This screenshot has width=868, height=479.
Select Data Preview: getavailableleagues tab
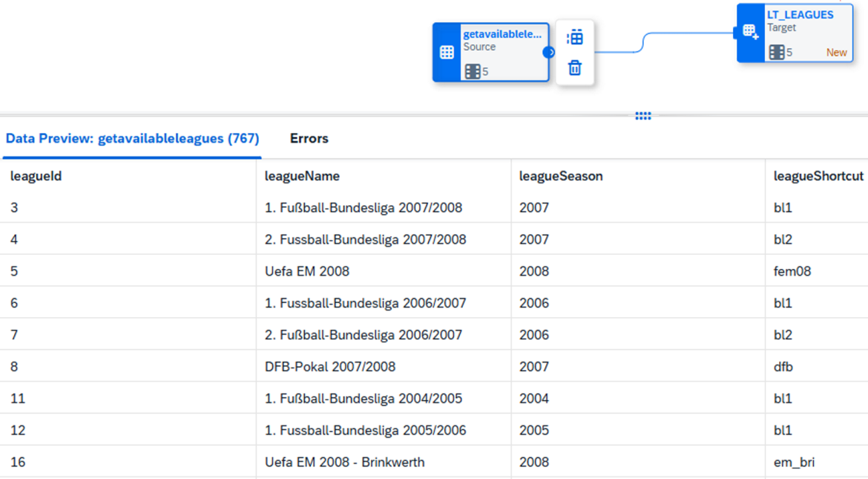[132, 139]
